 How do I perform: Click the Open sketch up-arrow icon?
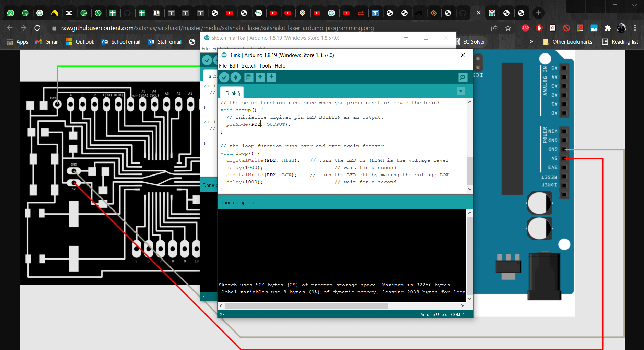point(260,77)
